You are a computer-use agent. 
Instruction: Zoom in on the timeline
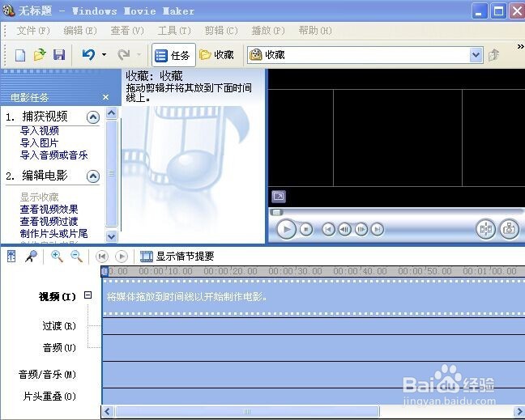point(57,257)
